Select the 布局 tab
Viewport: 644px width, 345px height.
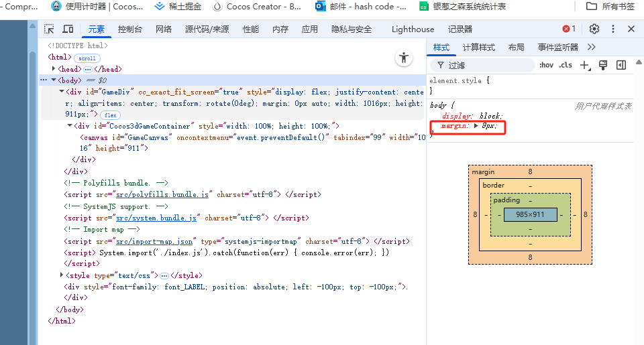pyautogui.click(x=517, y=47)
